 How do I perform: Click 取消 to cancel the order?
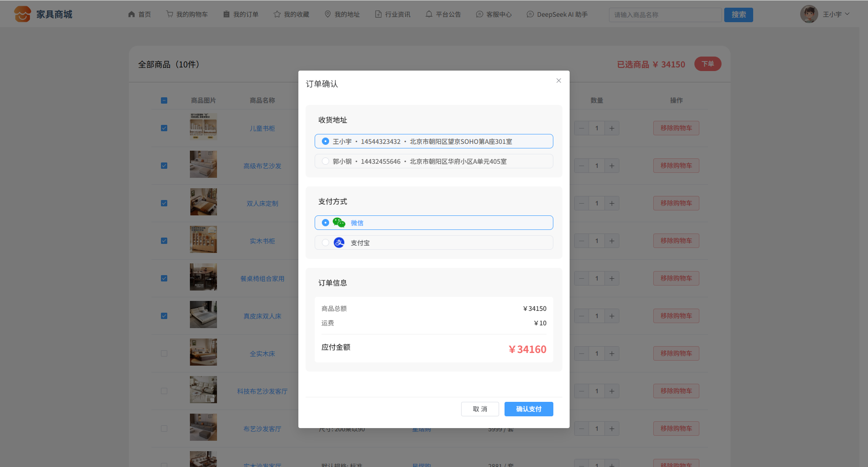pos(480,409)
